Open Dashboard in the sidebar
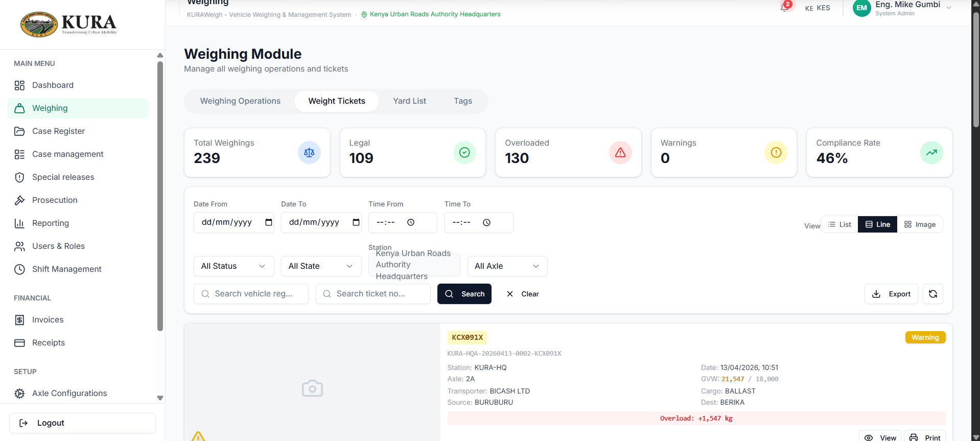 click(x=78, y=85)
